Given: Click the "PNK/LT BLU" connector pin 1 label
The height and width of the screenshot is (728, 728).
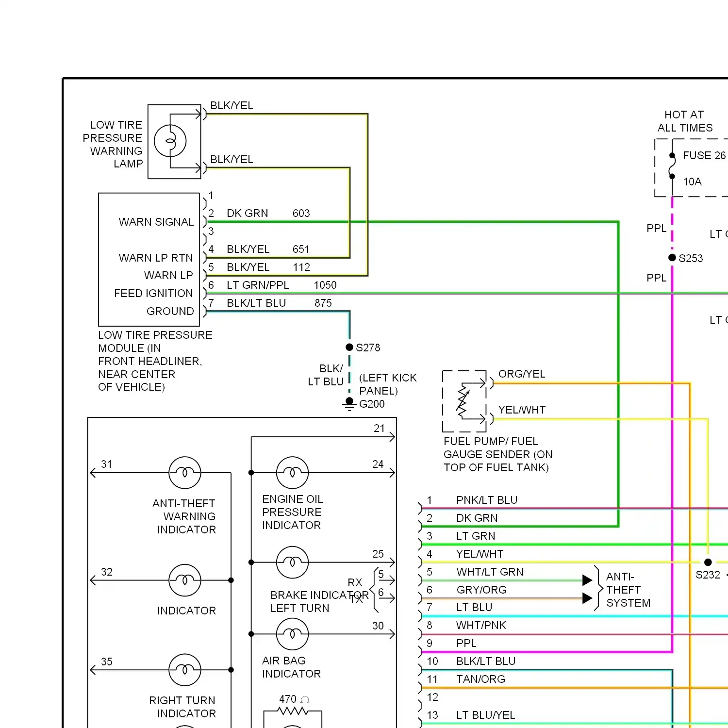Looking at the screenshot, I should click(487, 500).
